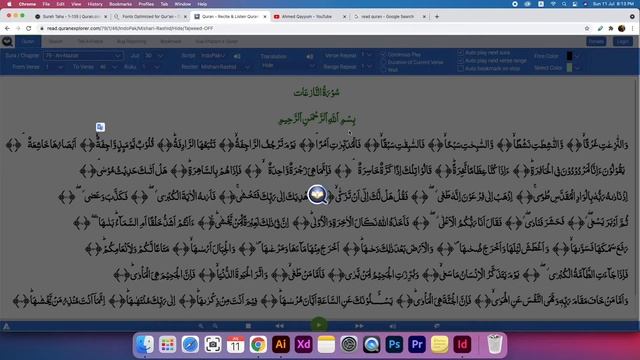
Task: Open the Juz number dropdown
Action: click(153, 56)
